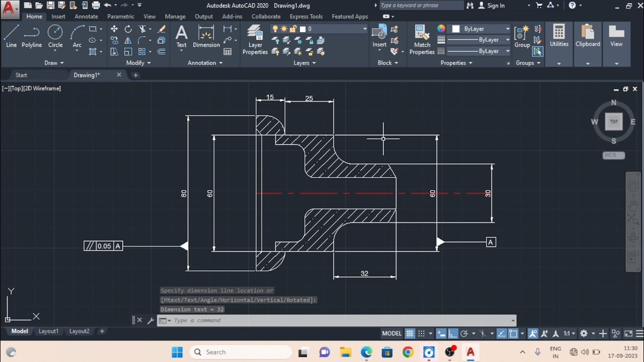Viewport: 644px width, 362px height.
Task: Click the TOP face of the ViewCube
Action: (614, 121)
